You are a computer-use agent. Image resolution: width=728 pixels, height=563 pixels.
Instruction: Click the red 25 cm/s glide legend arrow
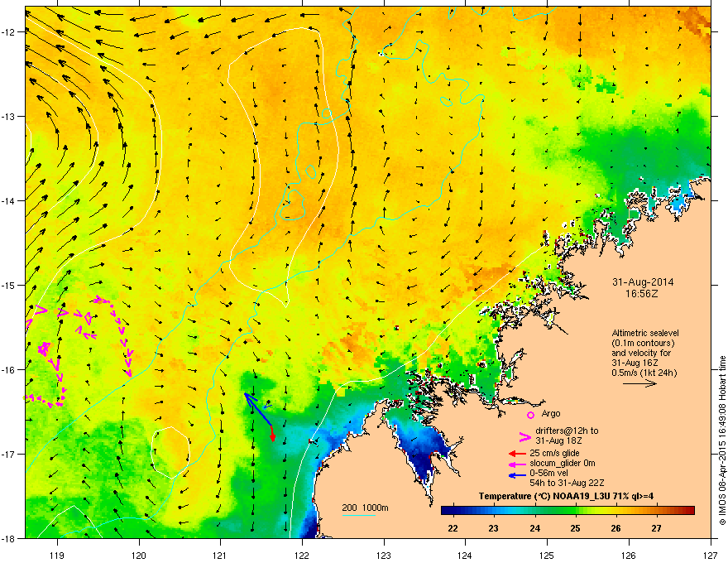pos(517,454)
